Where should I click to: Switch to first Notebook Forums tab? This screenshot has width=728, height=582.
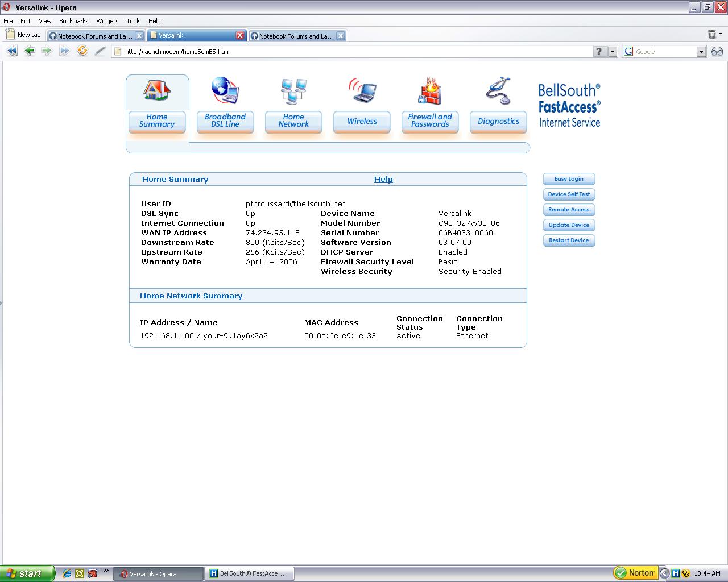[96, 36]
